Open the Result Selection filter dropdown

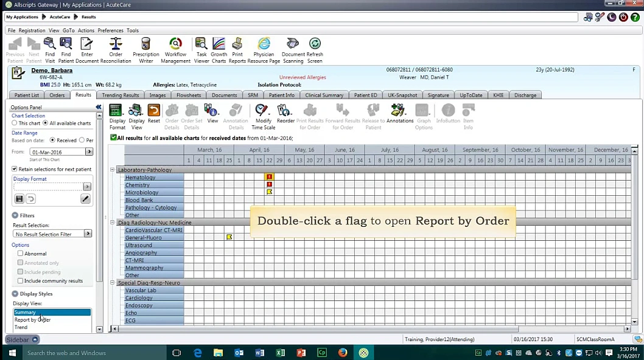(x=88, y=234)
